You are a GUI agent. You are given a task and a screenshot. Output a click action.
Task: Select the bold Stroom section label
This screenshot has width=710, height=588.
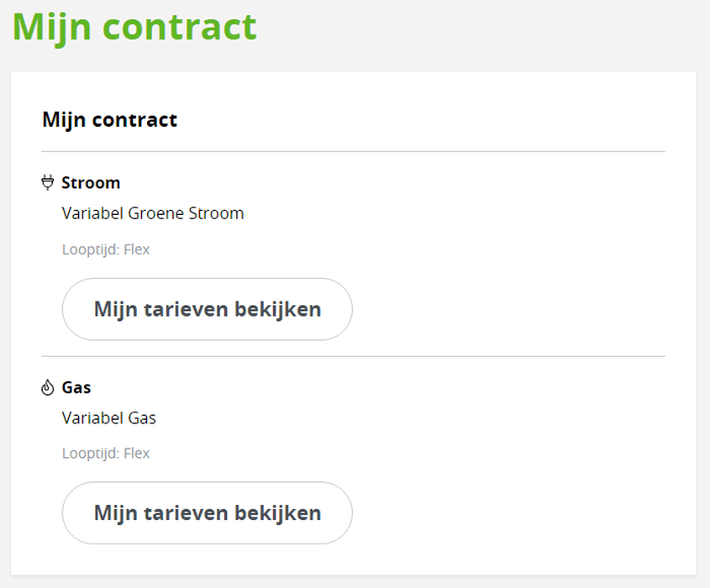(91, 183)
